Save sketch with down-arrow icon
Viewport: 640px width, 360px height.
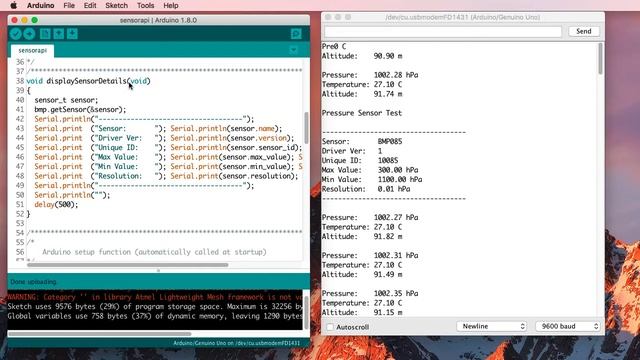pyautogui.click(x=72, y=34)
